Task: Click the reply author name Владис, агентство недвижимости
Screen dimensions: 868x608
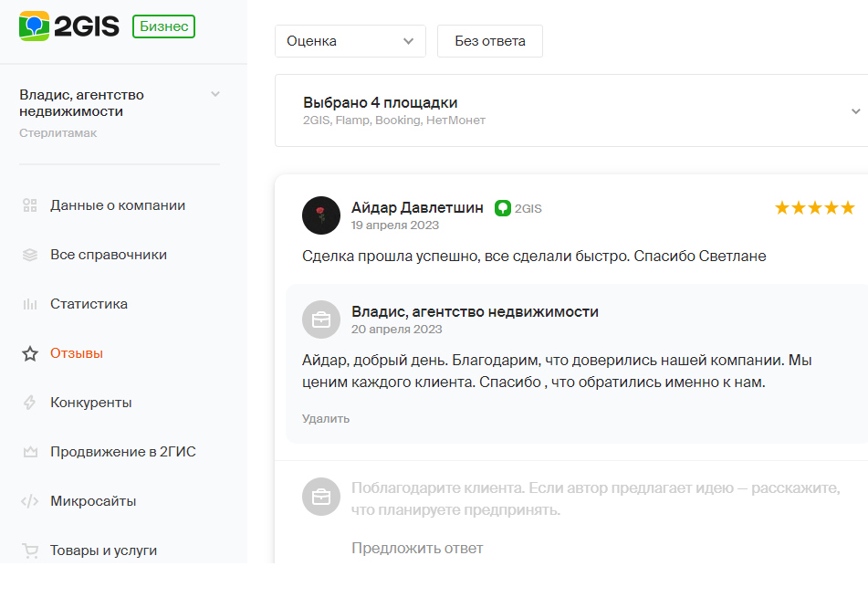Action: point(475,311)
